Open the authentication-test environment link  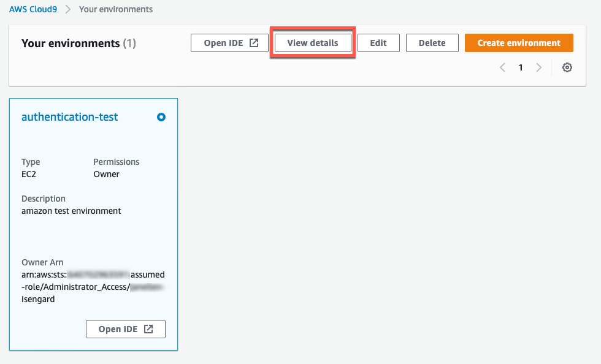coord(70,117)
